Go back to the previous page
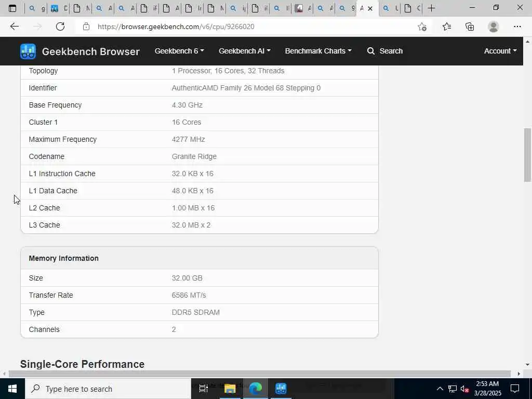532x399 pixels. tap(14, 26)
